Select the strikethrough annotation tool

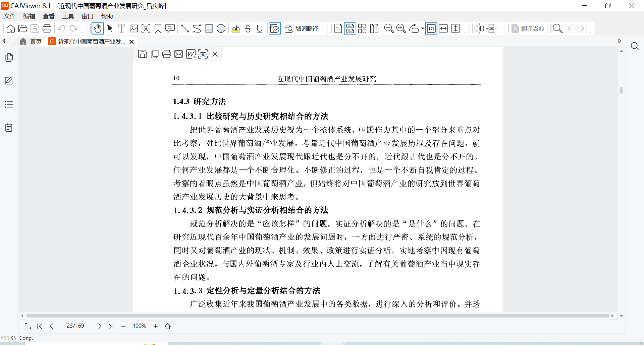click(248, 29)
